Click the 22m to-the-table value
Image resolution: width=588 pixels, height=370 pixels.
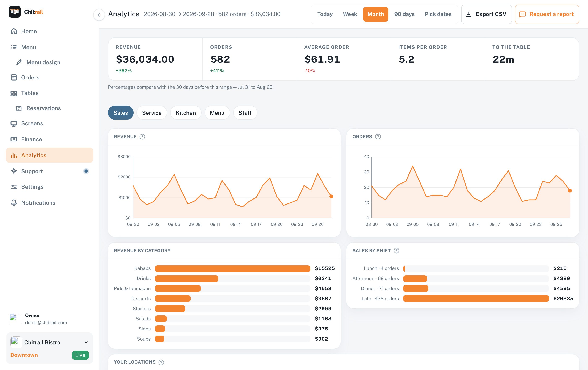[503, 59]
